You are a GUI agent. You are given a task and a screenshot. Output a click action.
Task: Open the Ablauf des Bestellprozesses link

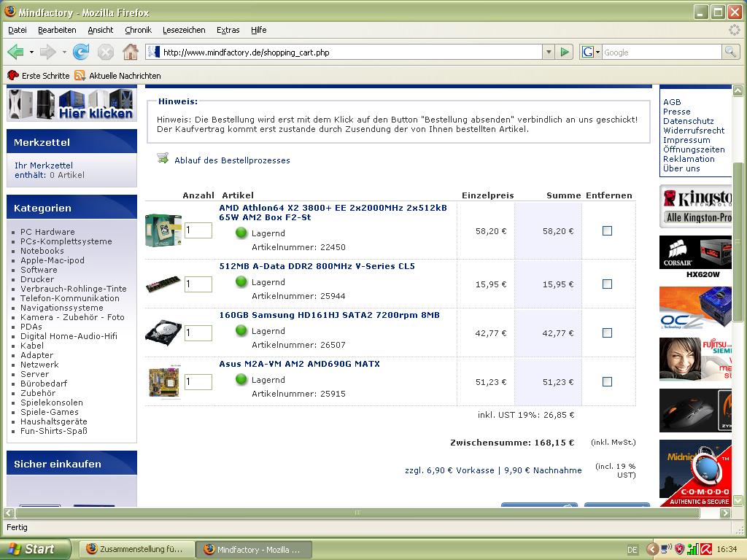(x=232, y=160)
